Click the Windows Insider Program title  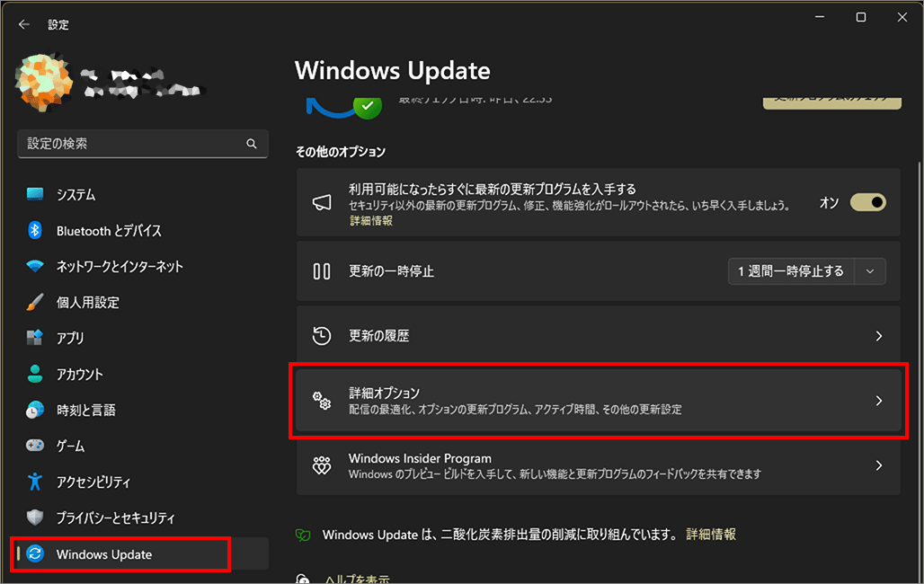click(x=420, y=458)
